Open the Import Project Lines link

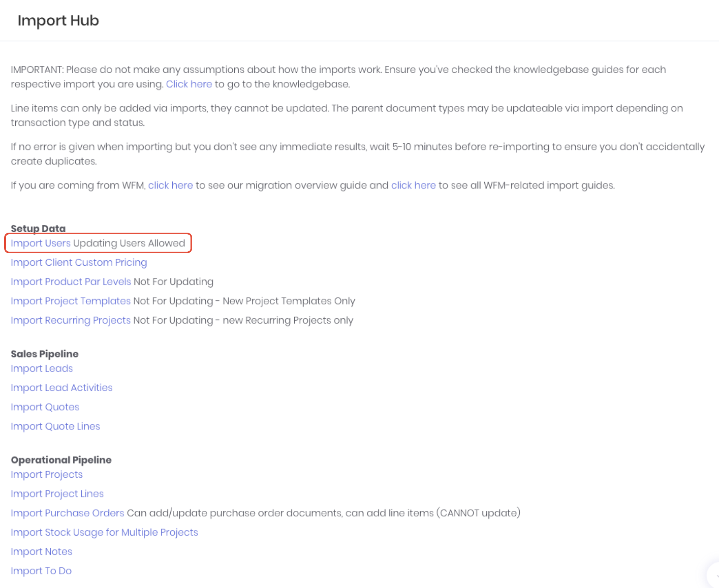(57, 494)
